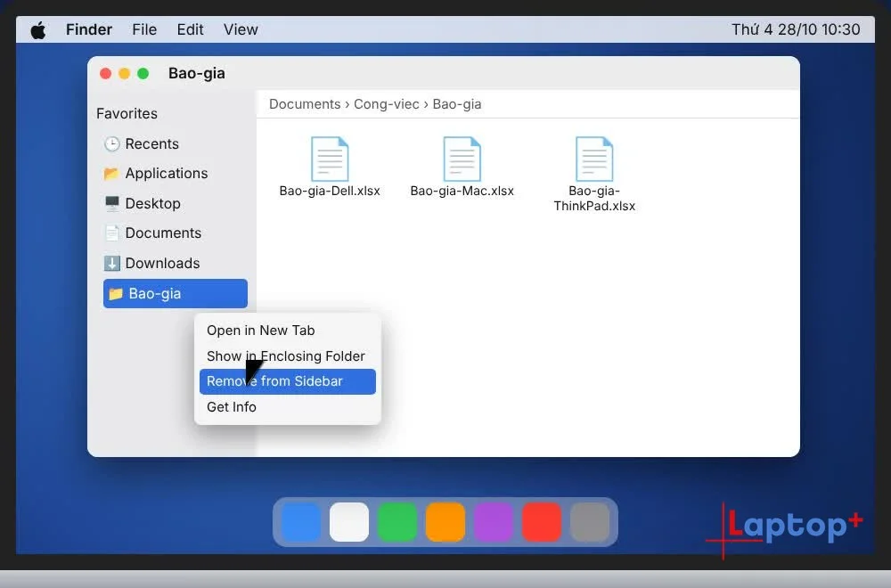This screenshot has width=891, height=588.
Task: Click the Downloads arrow icon
Action: 112,263
